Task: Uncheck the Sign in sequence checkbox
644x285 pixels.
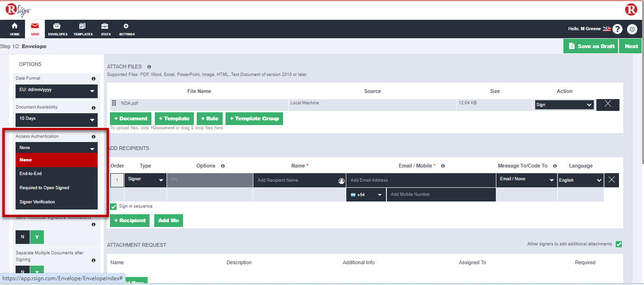Action: tap(113, 206)
